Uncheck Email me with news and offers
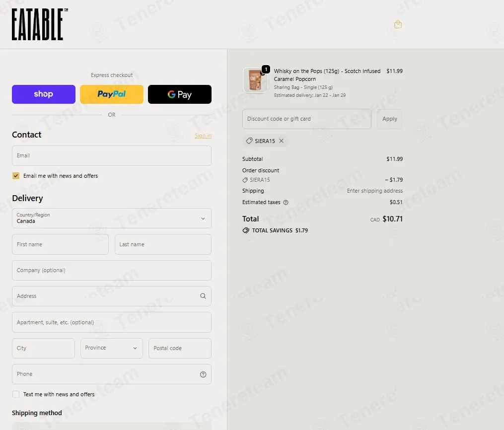The image size is (504, 430). [16, 176]
